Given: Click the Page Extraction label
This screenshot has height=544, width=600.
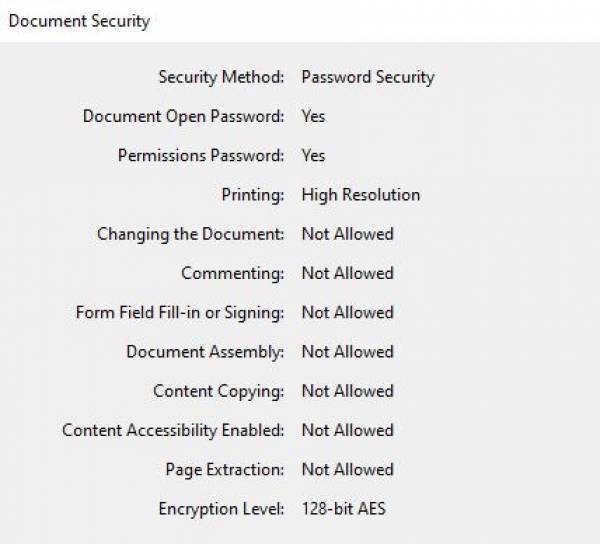Looking at the screenshot, I should click(224, 469).
